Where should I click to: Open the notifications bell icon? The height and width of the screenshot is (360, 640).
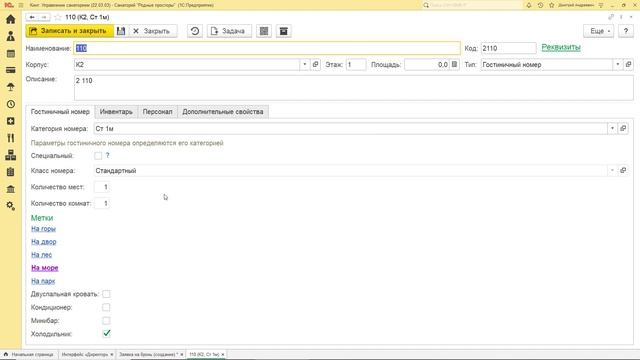pos(529,5)
